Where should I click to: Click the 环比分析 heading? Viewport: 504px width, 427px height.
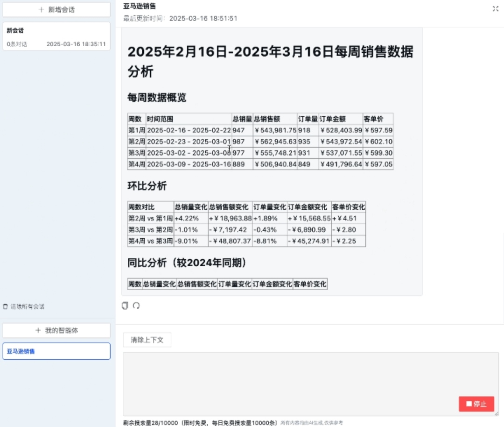click(x=147, y=185)
